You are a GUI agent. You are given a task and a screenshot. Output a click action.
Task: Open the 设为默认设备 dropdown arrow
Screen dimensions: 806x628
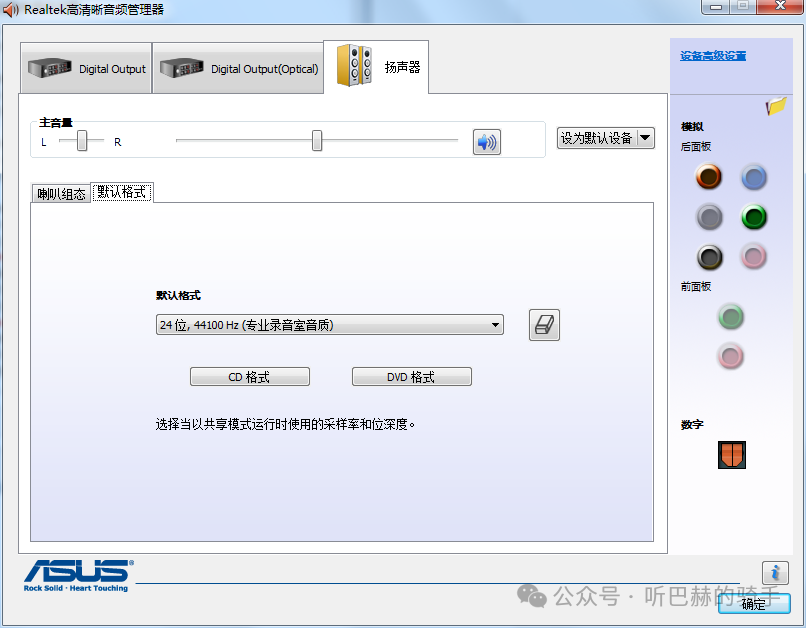tap(644, 140)
